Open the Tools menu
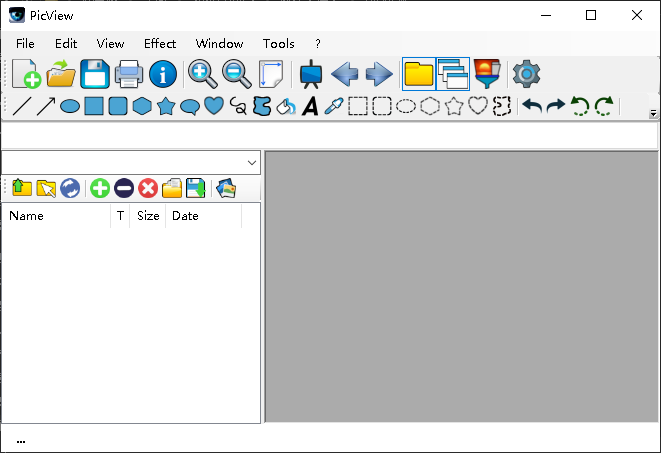The image size is (661, 453). click(x=279, y=43)
